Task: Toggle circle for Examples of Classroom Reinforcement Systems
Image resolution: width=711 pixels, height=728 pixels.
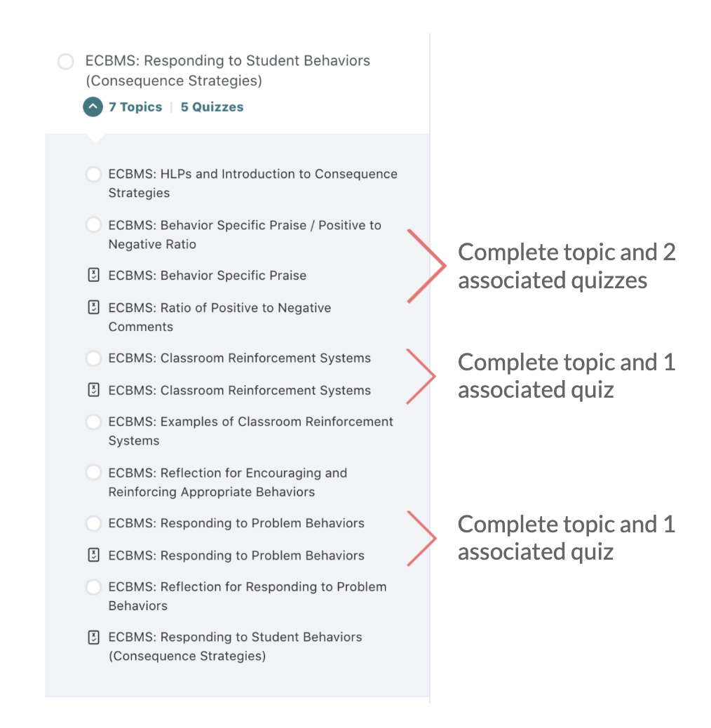Action: click(x=93, y=422)
